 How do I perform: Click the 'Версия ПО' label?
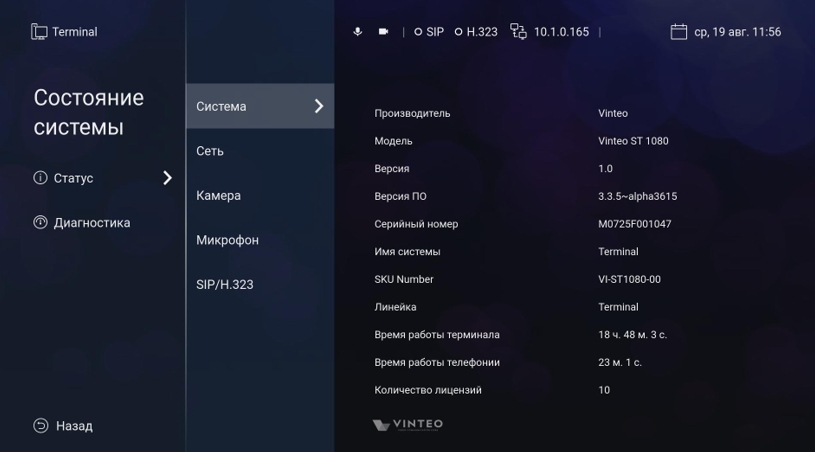pos(400,196)
